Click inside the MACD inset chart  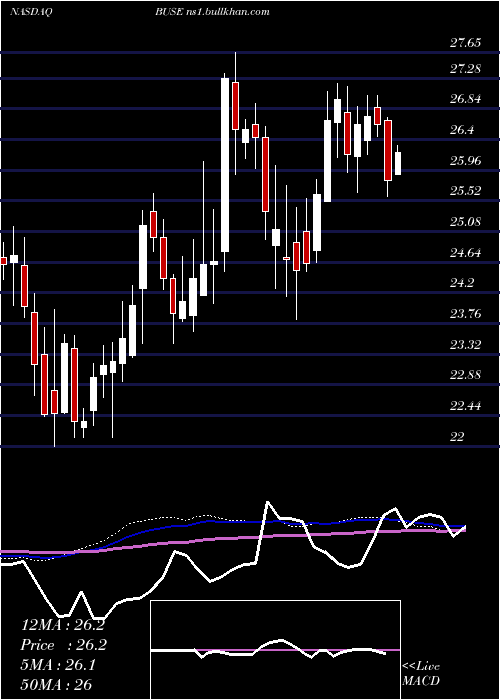pyautogui.click(x=275, y=650)
